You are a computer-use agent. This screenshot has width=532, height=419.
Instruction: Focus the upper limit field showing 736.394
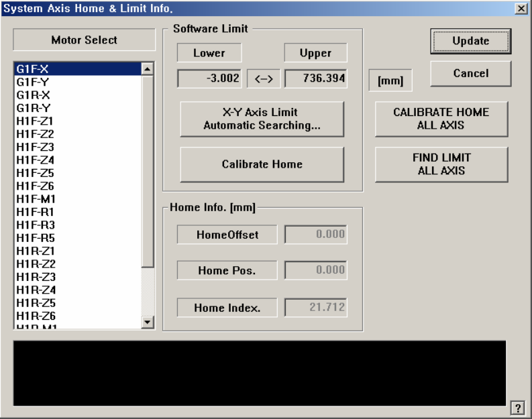315,78
